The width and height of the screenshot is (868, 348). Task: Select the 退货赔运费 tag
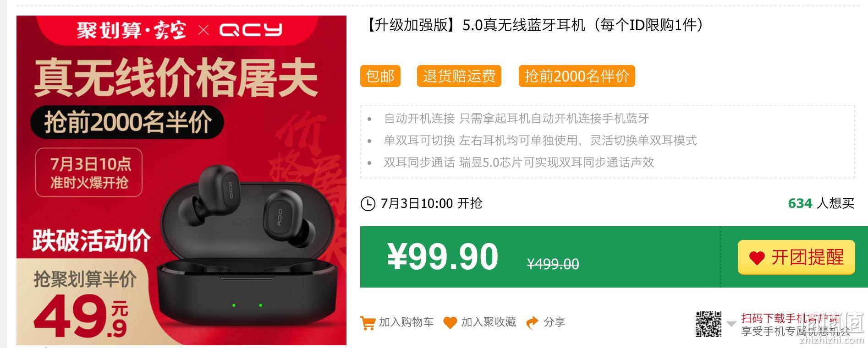tap(459, 76)
